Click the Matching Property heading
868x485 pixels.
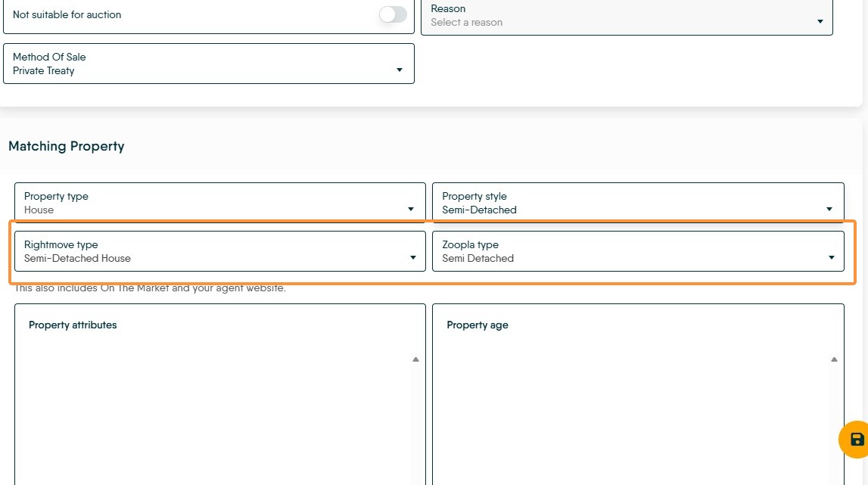(x=67, y=146)
